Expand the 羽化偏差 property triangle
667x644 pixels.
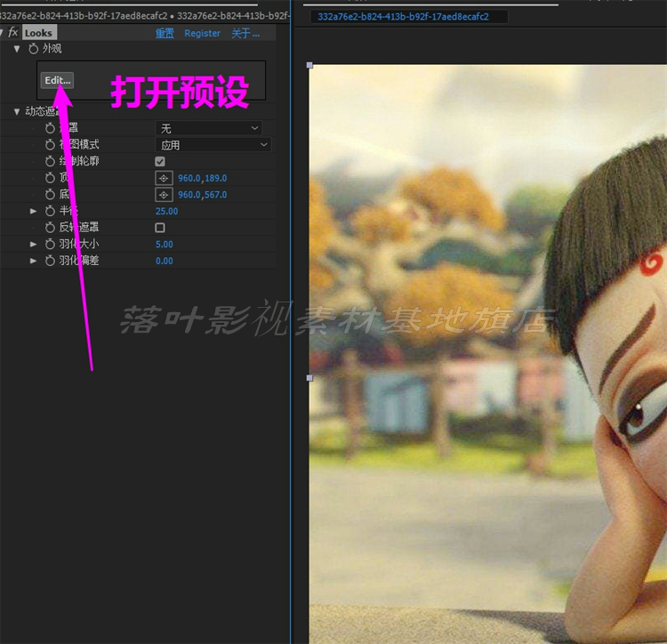33,261
